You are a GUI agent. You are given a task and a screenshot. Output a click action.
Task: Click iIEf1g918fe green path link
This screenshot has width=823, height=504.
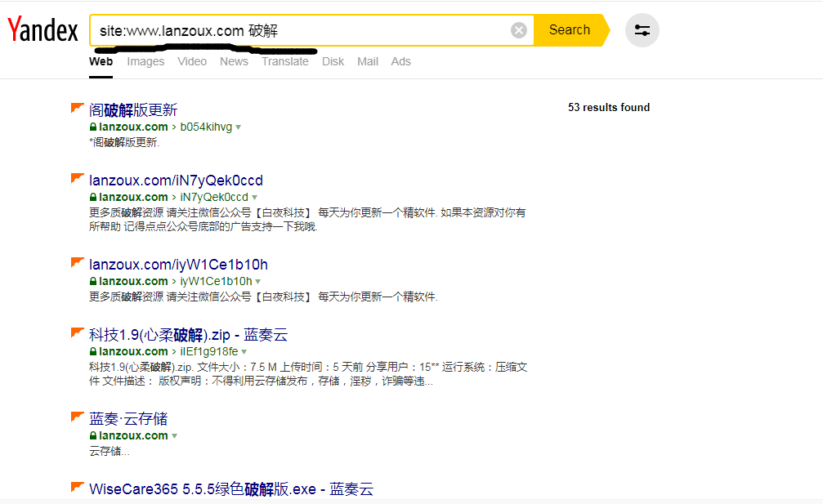click(x=209, y=351)
